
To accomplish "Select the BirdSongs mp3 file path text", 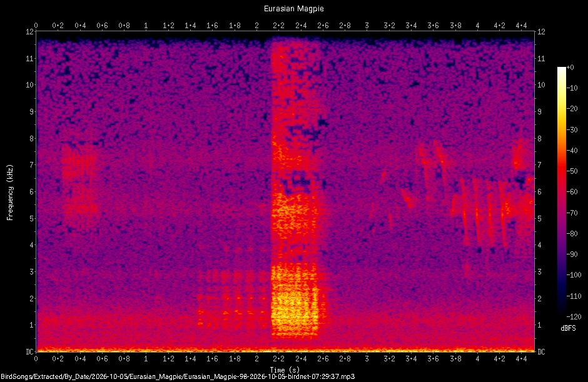I will tap(178, 377).
